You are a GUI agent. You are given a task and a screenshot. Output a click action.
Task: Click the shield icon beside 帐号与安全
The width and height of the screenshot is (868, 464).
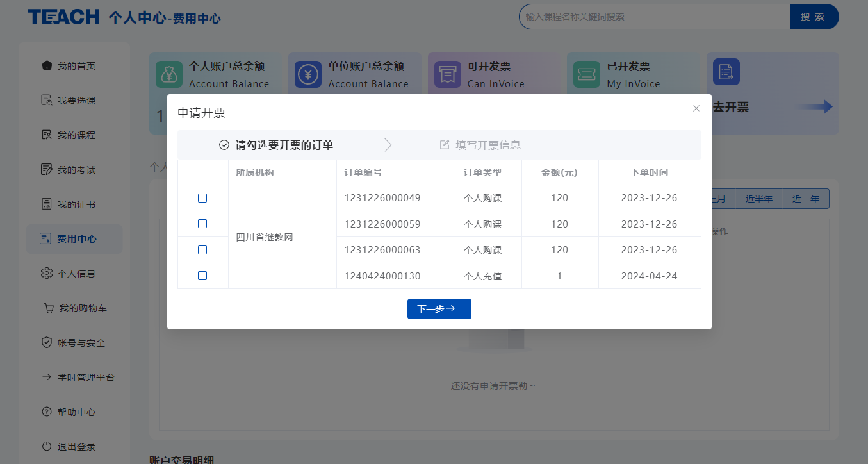coord(47,342)
